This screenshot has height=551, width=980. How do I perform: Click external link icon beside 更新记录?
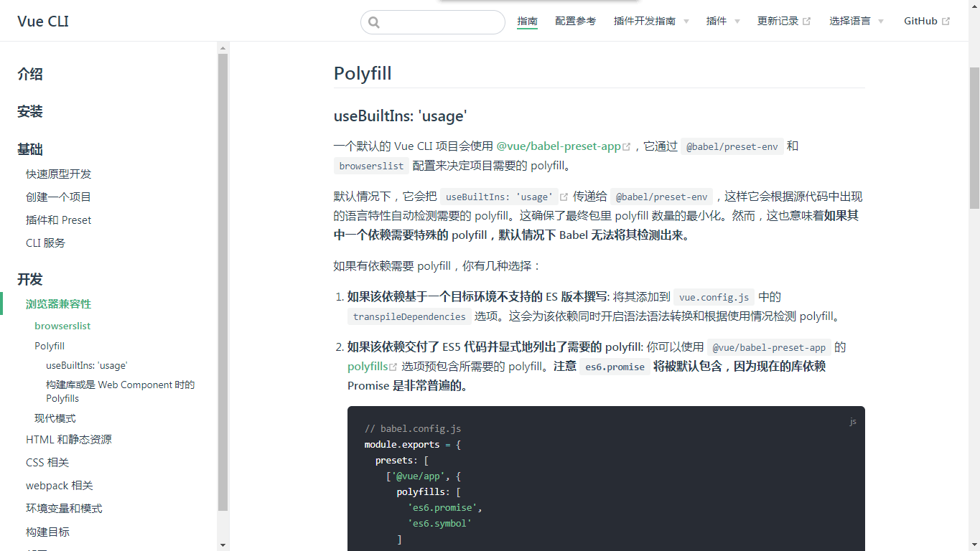pos(806,22)
